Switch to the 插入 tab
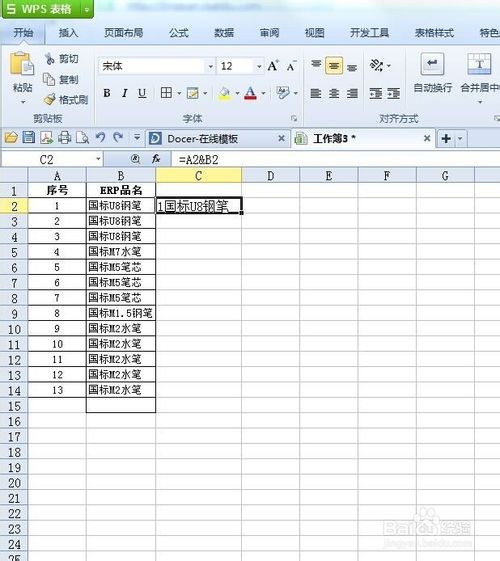Viewport: 500px width, 561px height. pos(68,33)
